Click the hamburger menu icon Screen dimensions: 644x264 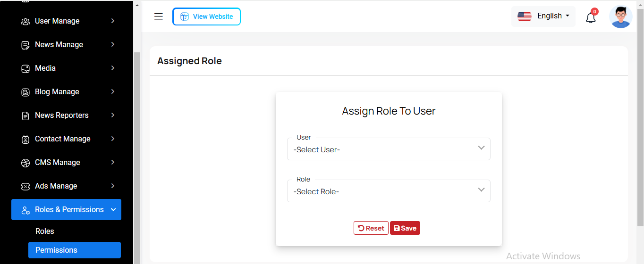(x=159, y=16)
